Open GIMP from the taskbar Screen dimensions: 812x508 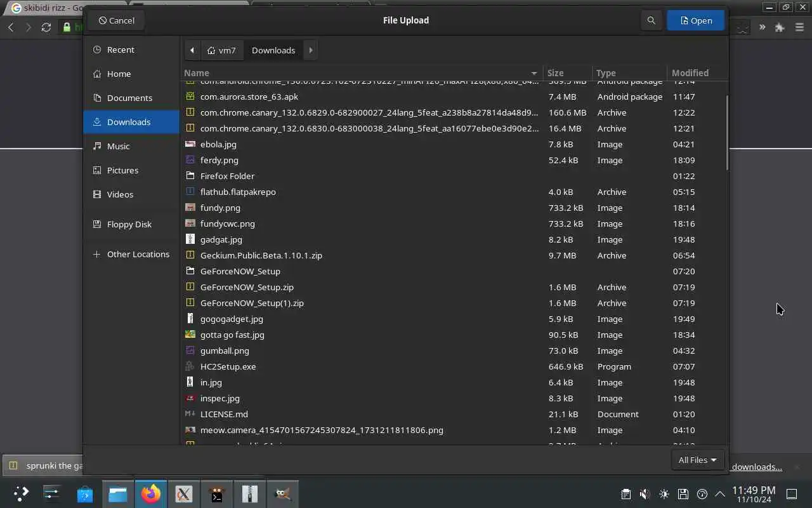283,493
